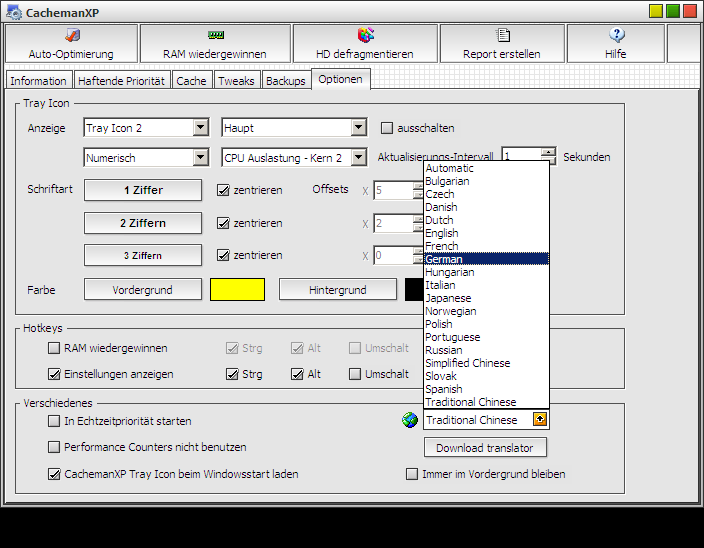Screen dimensions: 704x548
Task: Open the Numerisch dropdown
Action: click(x=201, y=158)
